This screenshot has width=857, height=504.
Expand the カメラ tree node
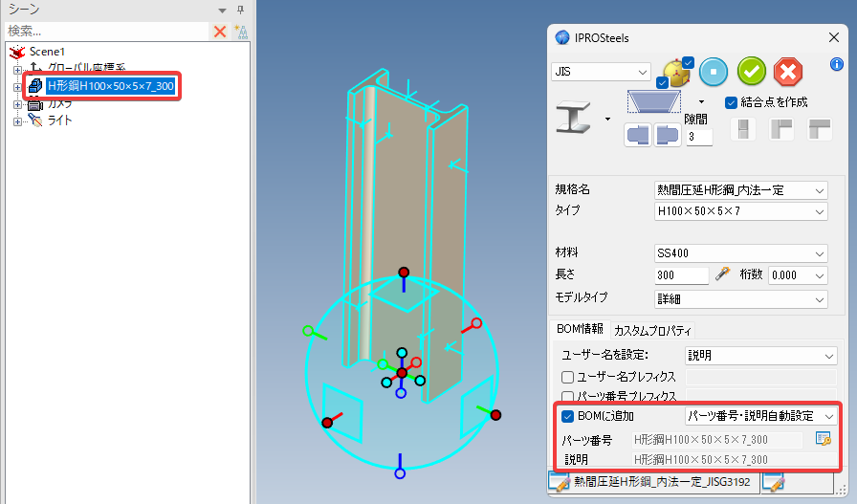[17, 104]
